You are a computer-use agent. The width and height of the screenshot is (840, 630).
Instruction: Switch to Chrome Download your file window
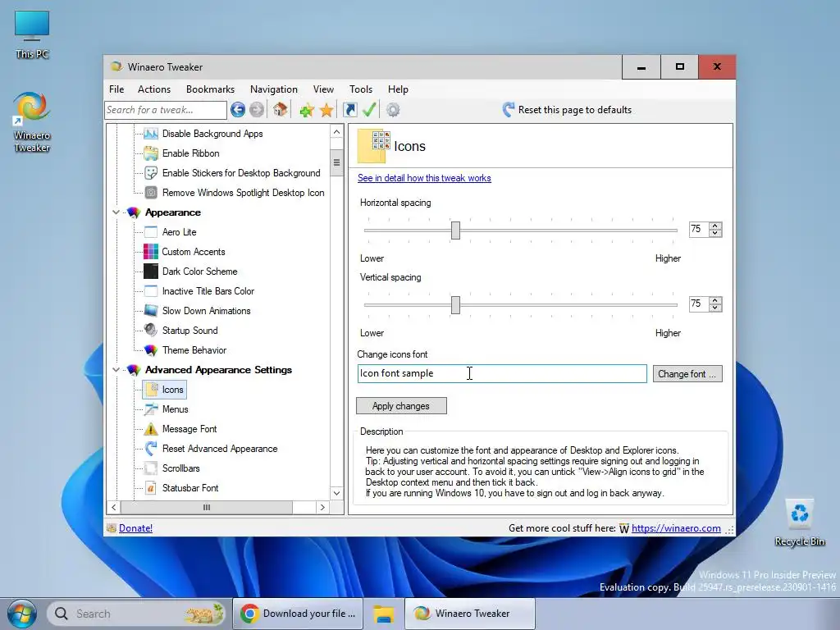[x=299, y=614]
